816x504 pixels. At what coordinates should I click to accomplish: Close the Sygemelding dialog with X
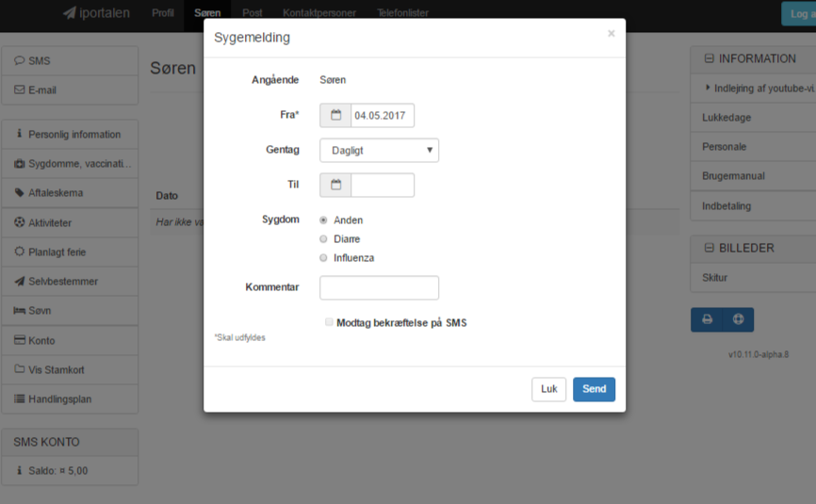611,33
